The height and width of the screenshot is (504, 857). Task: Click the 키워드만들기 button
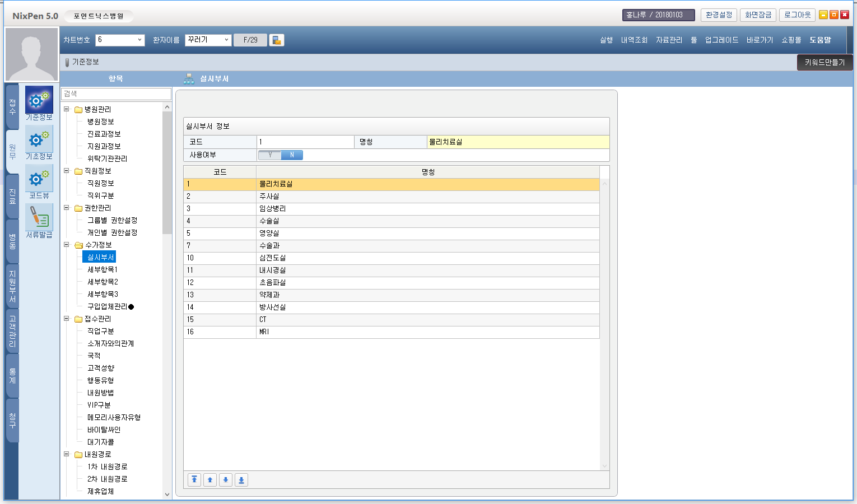click(825, 62)
